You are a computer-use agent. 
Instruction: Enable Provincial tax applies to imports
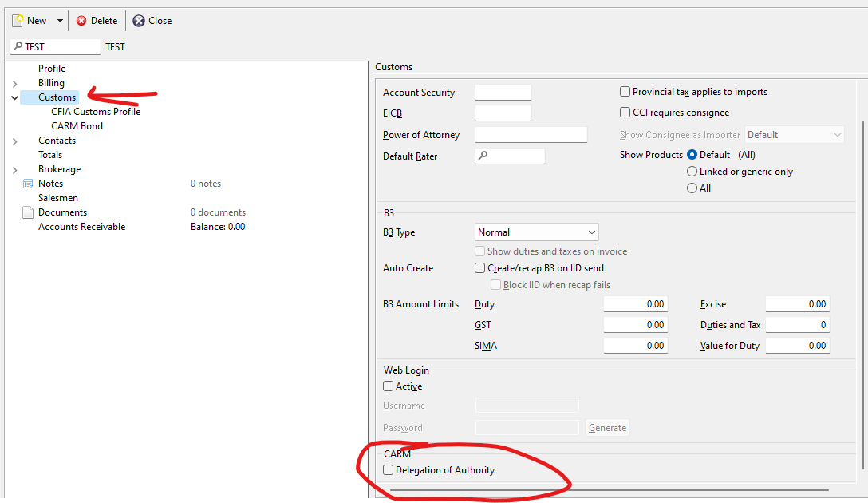(625, 92)
